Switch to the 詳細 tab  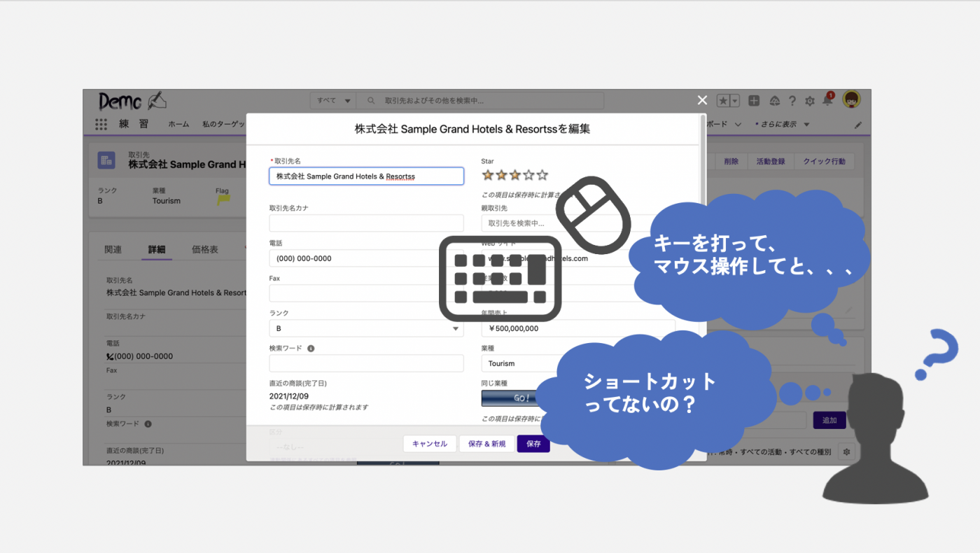[157, 249]
